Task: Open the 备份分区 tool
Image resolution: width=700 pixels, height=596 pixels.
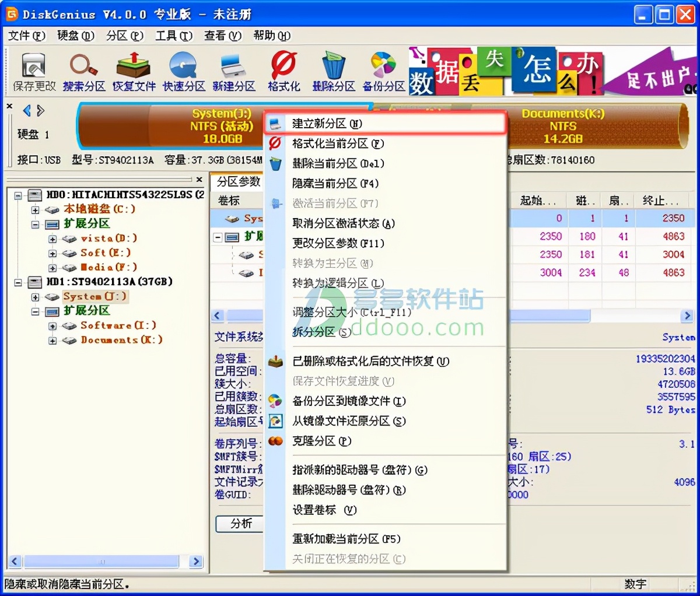Action: click(x=383, y=70)
